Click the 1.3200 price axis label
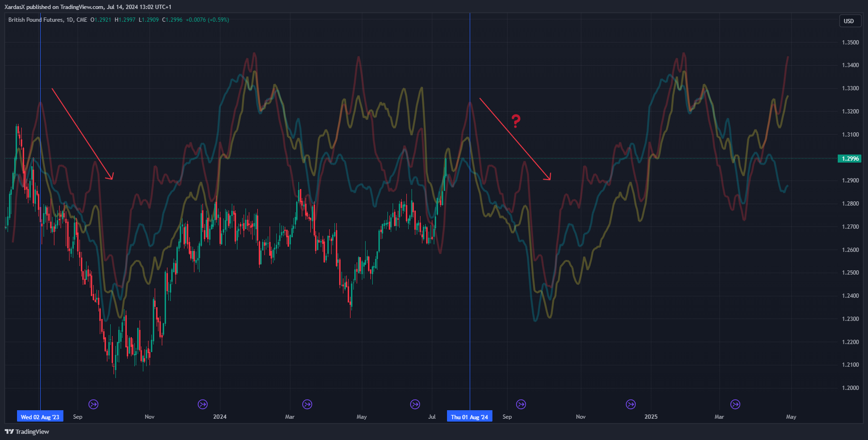868x440 pixels. (850, 112)
